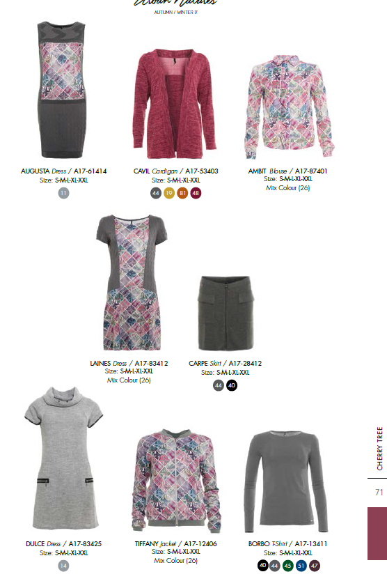Click the TIFFANY Jacket A17-12406 title

(x=175, y=543)
